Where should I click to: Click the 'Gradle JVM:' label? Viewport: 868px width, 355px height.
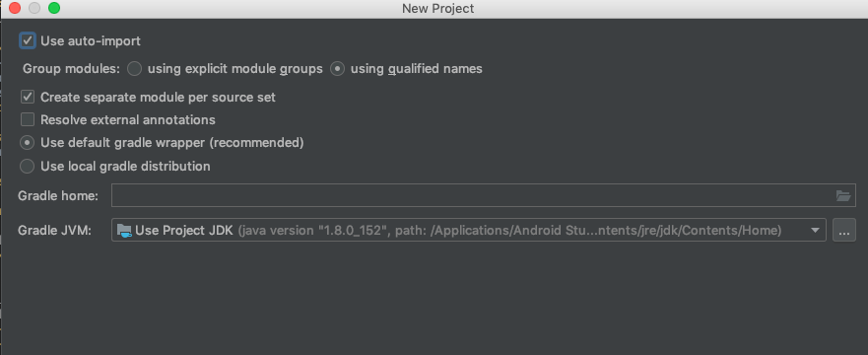point(54,231)
